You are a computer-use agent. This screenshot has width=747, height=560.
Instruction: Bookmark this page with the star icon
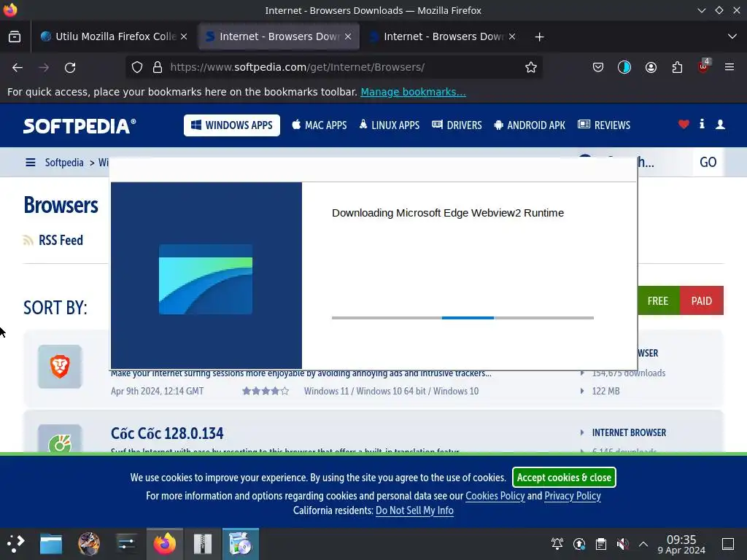pos(531,68)
